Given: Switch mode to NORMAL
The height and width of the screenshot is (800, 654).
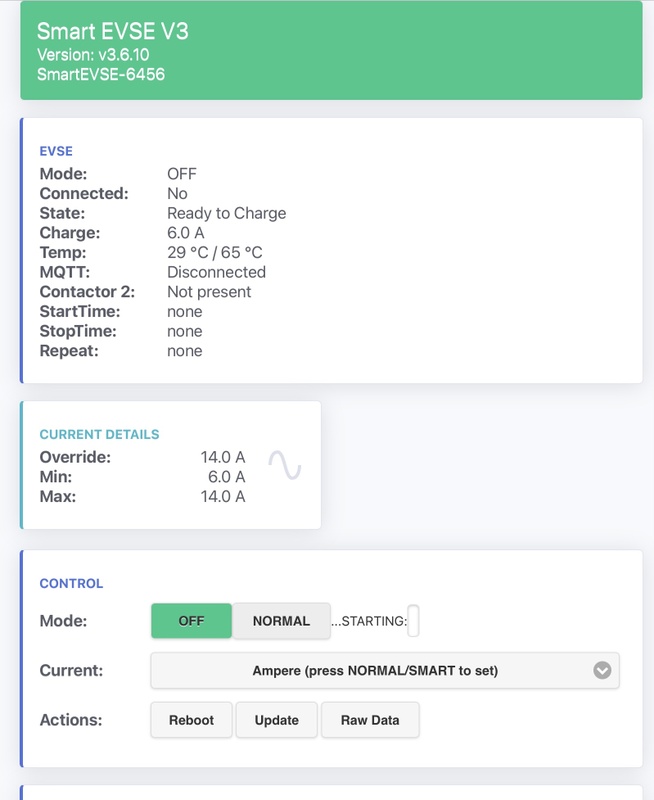Looking at the screenshot, I should pos(281,620).
